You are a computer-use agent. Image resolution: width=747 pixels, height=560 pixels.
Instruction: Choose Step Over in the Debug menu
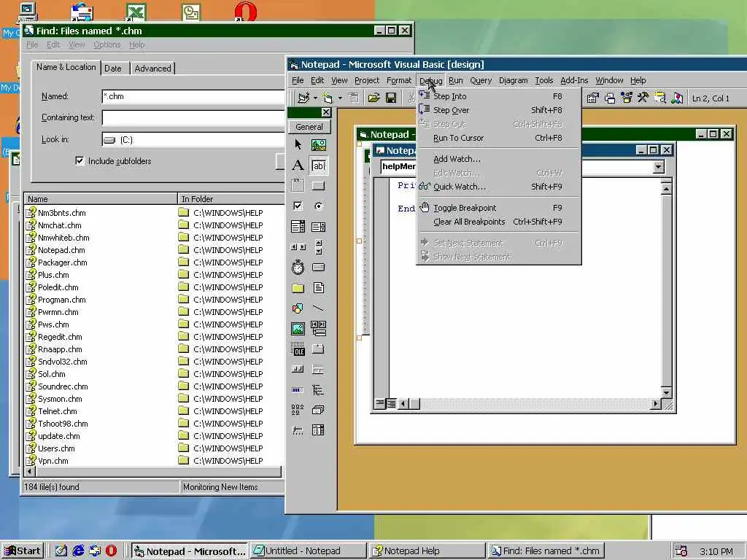coord(498,110)
